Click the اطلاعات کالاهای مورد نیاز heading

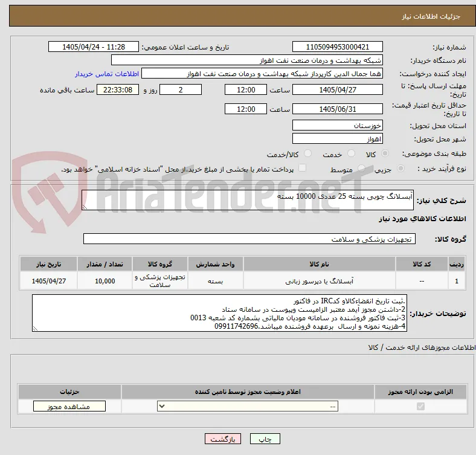tap(422, 219)
